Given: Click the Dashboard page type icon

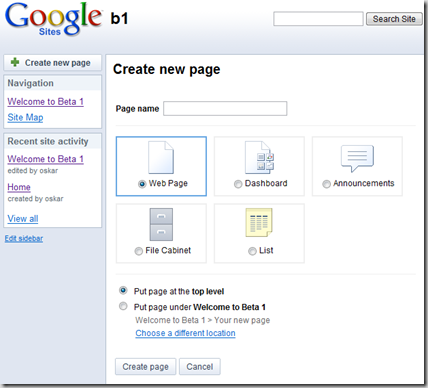Looking at the screenshot, I should pyautogui.click(x=259, y=158).
